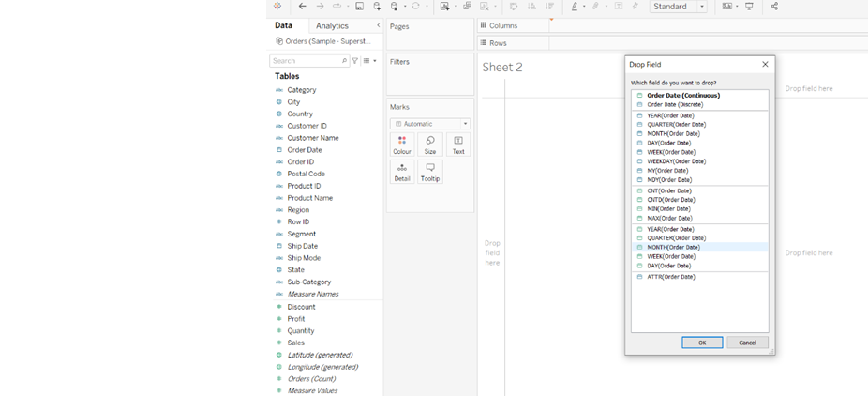Click the Redo forward arrow
The image size is (868, 396).
pyautogui.click(x=320, y=6)
